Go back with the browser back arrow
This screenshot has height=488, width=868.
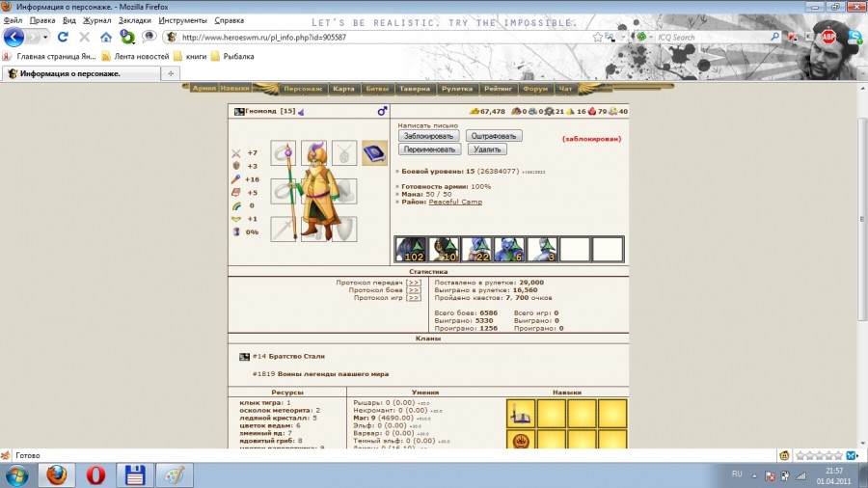[x=14, y=37]
